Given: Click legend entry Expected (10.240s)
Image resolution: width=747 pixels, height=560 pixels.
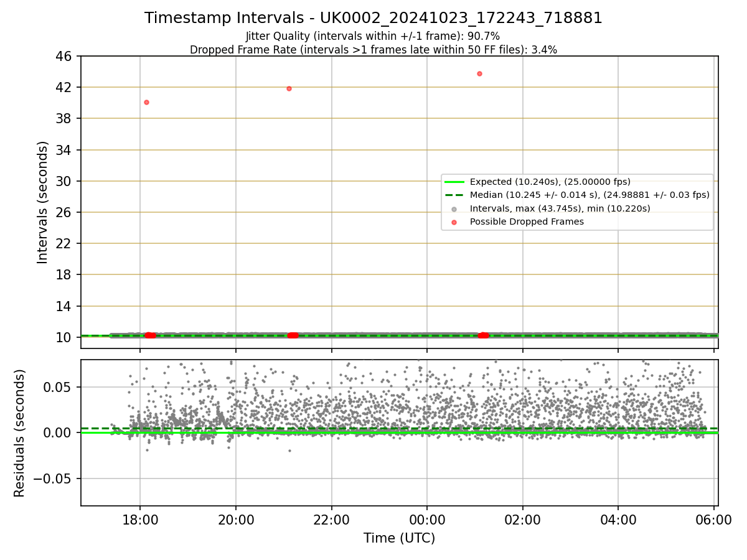Looking at the screenshot, I should coord(550,182).
